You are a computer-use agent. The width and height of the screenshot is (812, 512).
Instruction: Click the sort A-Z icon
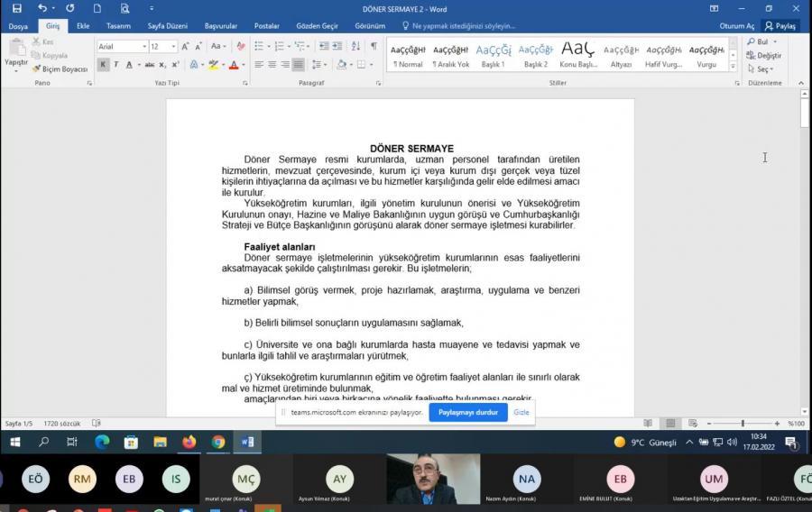355,46
